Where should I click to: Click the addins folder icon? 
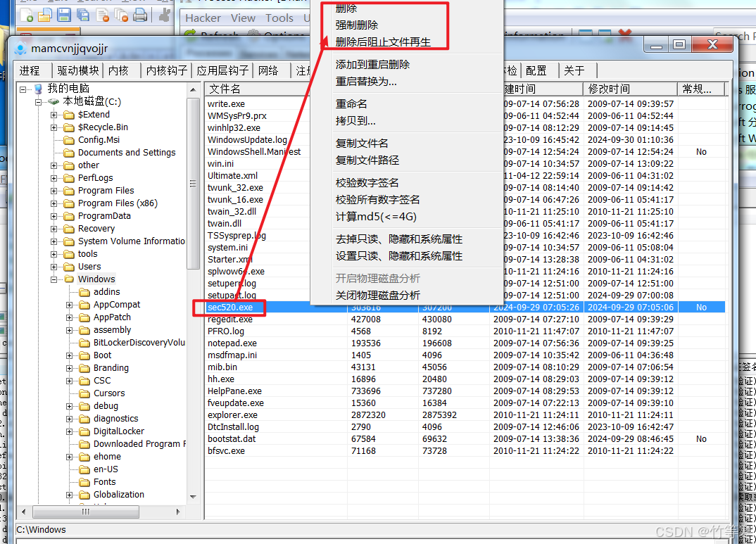[x=85, y=292]
